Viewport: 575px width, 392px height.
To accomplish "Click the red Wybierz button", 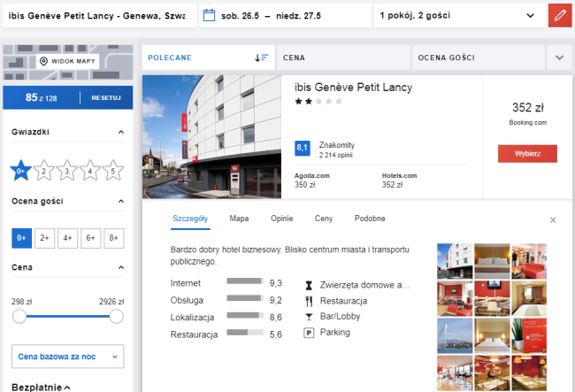I will point(527,153).
